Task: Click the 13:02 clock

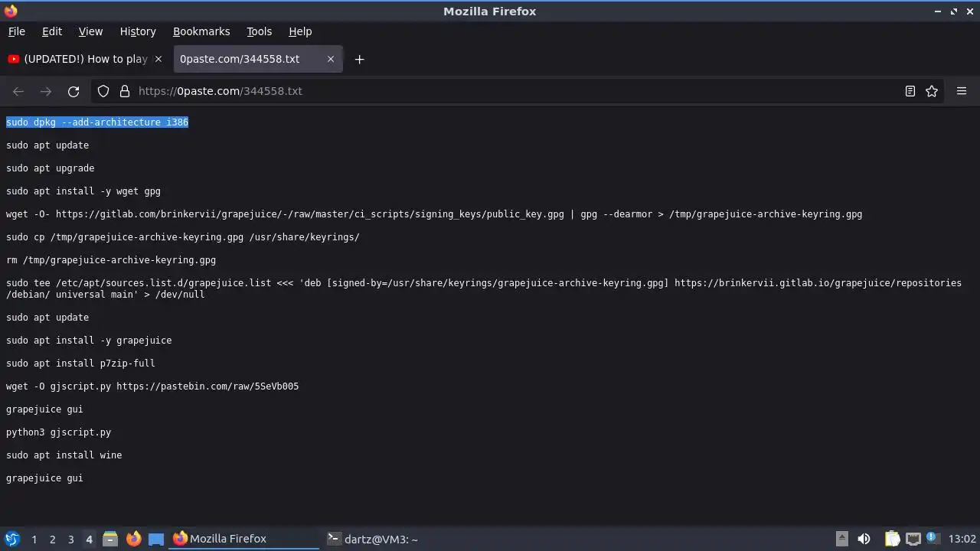Action: click(962, 539)
